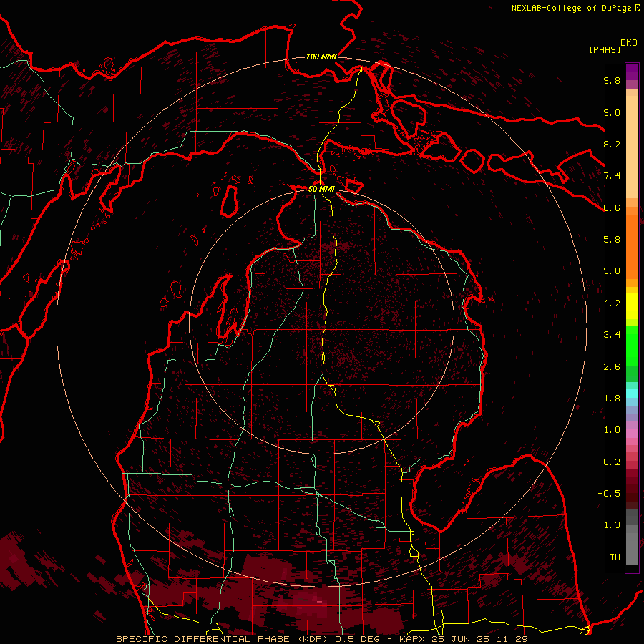Click the NEXLAB-College of DuPage label
Image resolution: width=644 pixels, height=644 pixels.
click(572, 8)
